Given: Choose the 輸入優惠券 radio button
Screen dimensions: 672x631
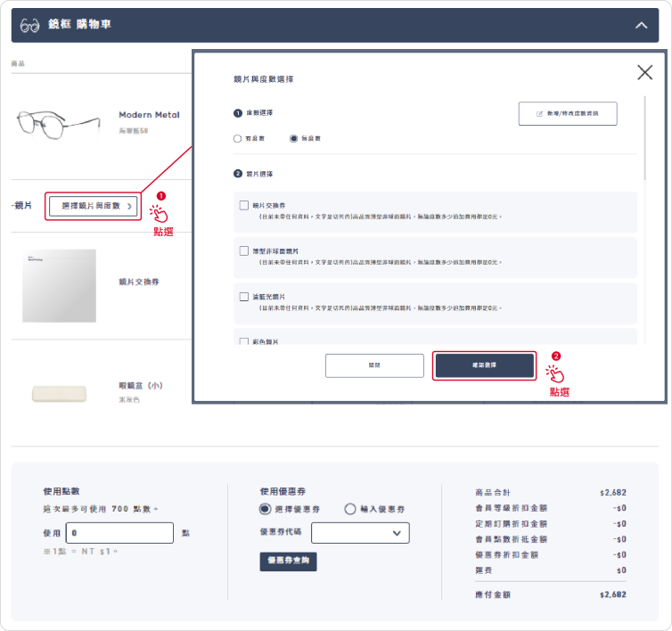Looking at the screenshot, I should point(350,509).
